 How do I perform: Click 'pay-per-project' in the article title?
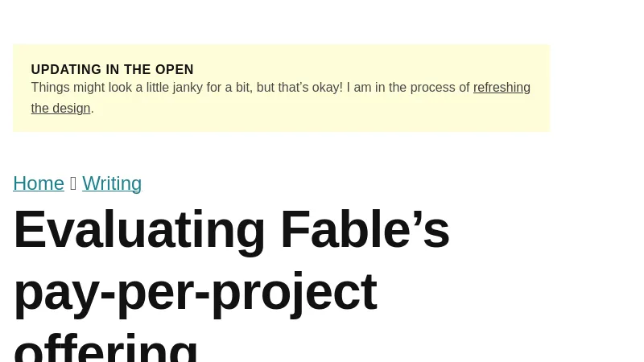(x=195, y=291)
